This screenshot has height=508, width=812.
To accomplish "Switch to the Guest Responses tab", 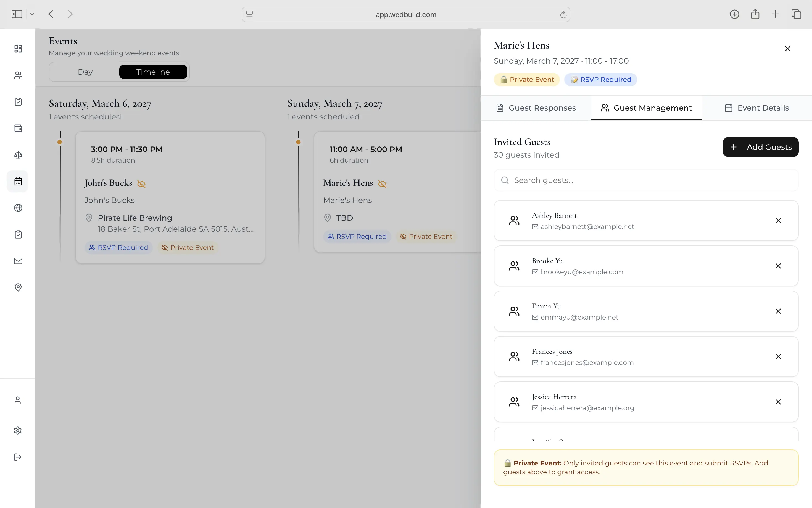I will pyautogui.click(x=536, y=108).
